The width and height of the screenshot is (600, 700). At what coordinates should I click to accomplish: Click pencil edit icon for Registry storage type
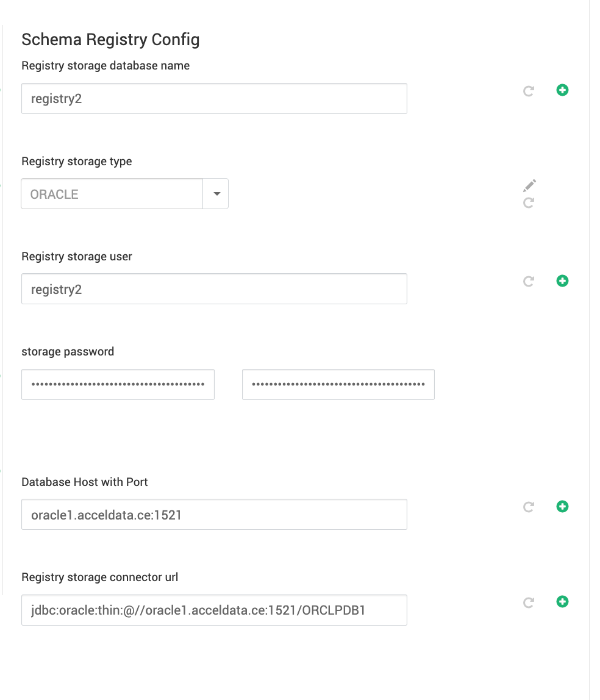pos(529,185)
